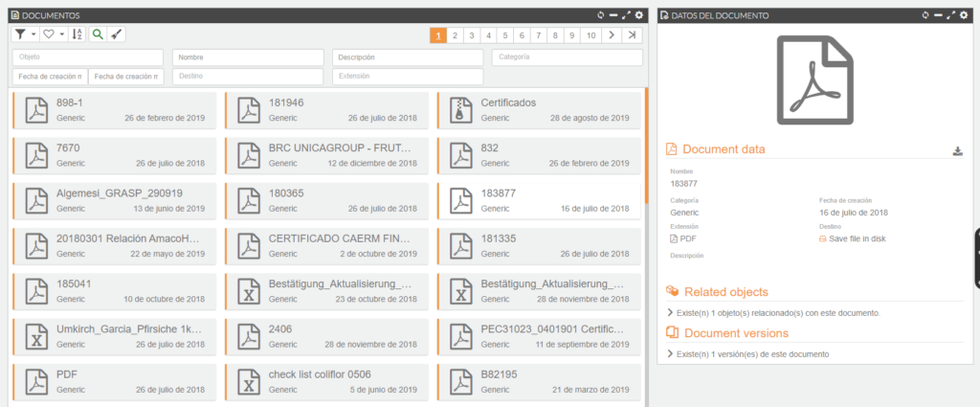980x407 pixels.
Task: Open the Destino filter field
Action: click(248, 77)
